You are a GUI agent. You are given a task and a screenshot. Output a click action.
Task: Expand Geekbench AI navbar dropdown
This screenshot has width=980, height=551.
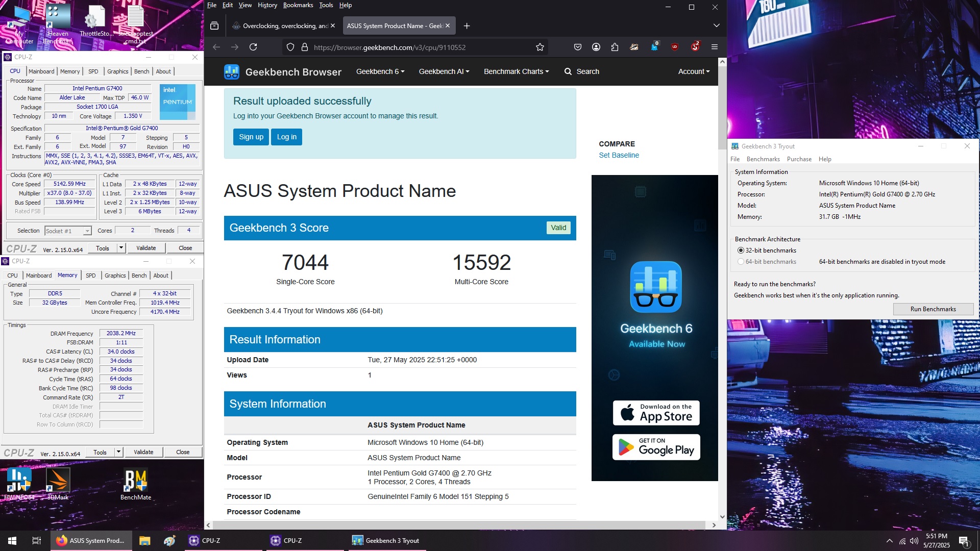point(444,71)
